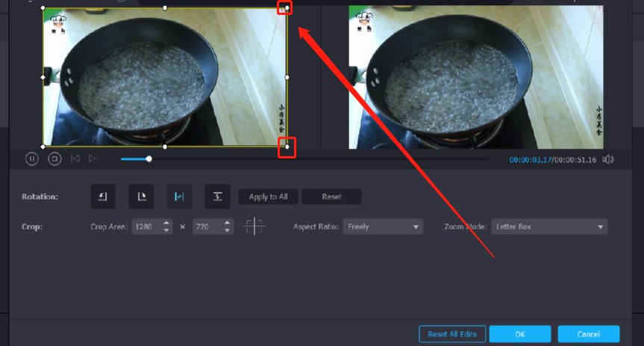The width and height of the screenshot is (644, 346).
Task: Rotate video 90 degrees left
Action: pyautogui.click(x=103, y=197)
